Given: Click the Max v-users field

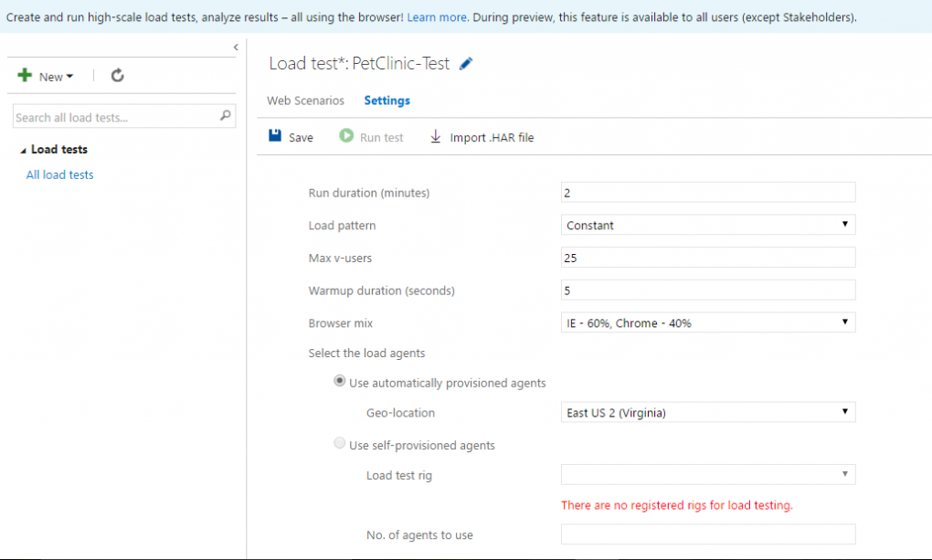Looking at the screenshot, I should click(x=708, y=258).
